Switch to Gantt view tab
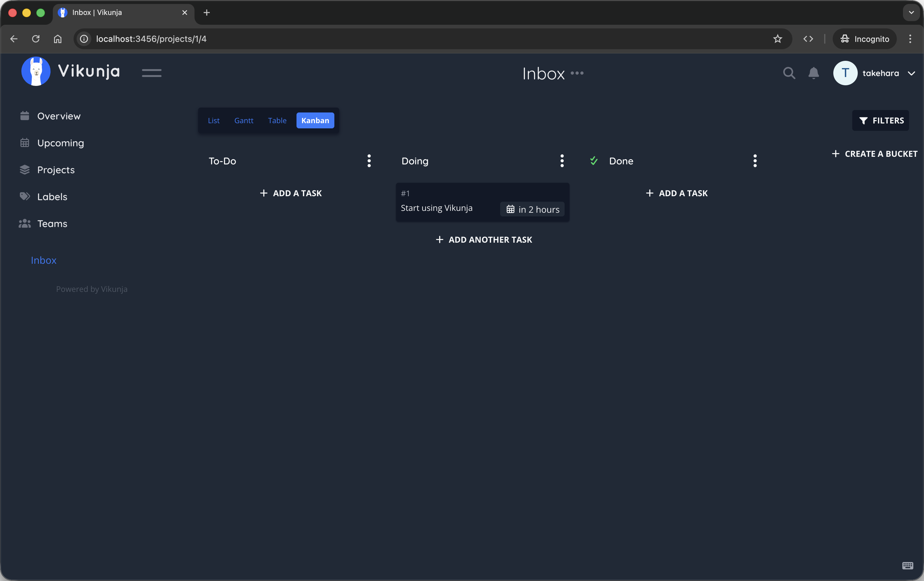The height and width of the screenshot is (581, 924). point(244,121)
